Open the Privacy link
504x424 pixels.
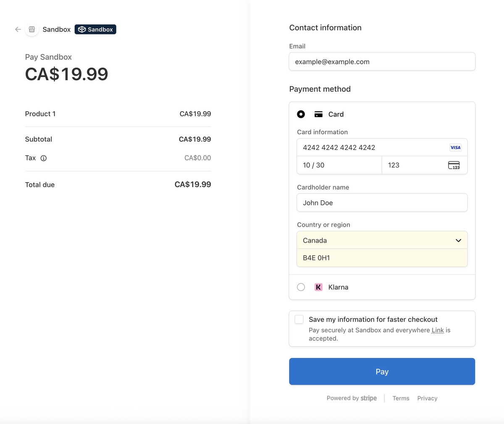click(x=427, y=398)
